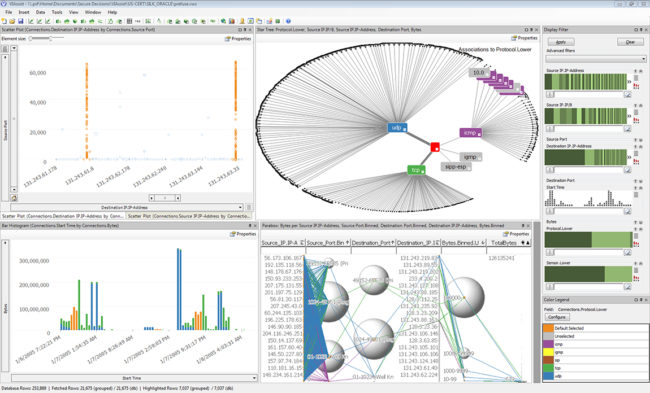Click the icmp node in Star Tree
Image resolution: width=650 pixels, height=393 pixels.
coord(471,133)
